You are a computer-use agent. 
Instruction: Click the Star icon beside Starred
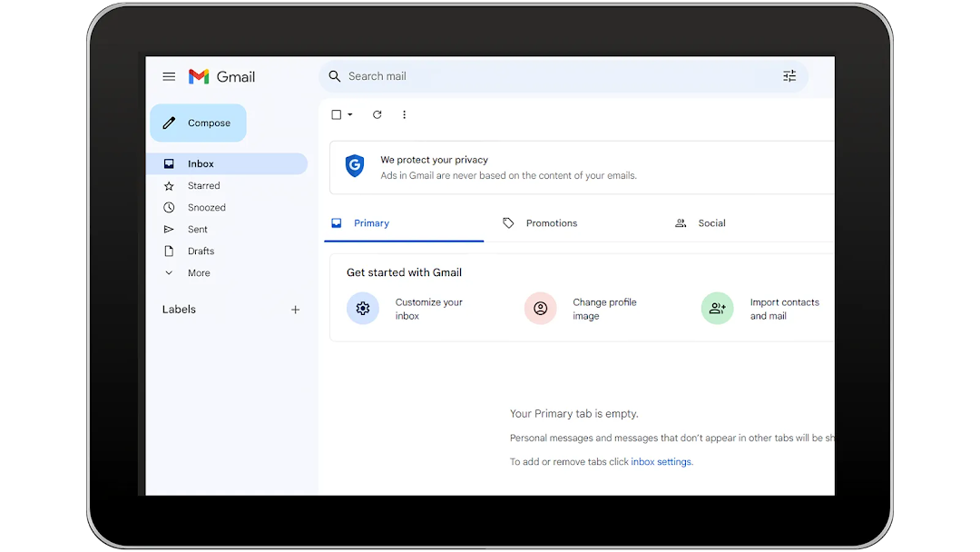169,186
